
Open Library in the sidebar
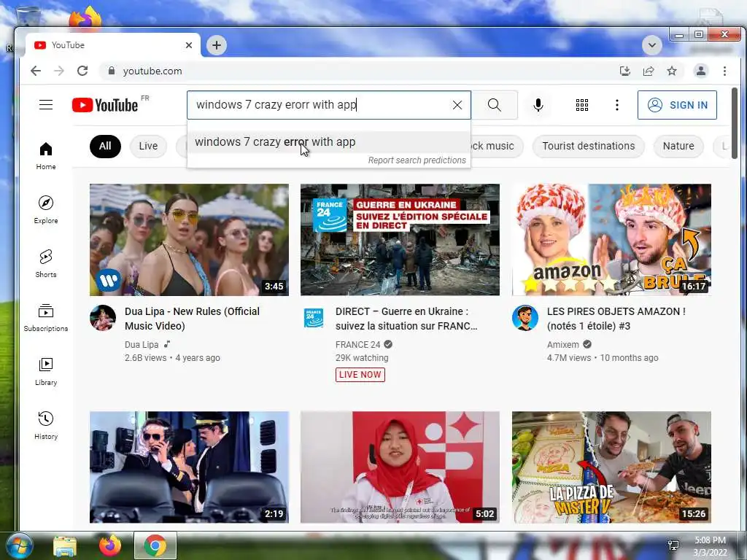pos(46,371)
